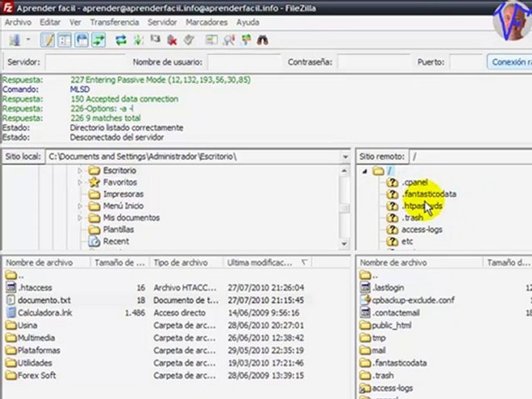This screenshot has width=532, height=399.
Task: Open directory listing filters icon
Action: point(211,40)
